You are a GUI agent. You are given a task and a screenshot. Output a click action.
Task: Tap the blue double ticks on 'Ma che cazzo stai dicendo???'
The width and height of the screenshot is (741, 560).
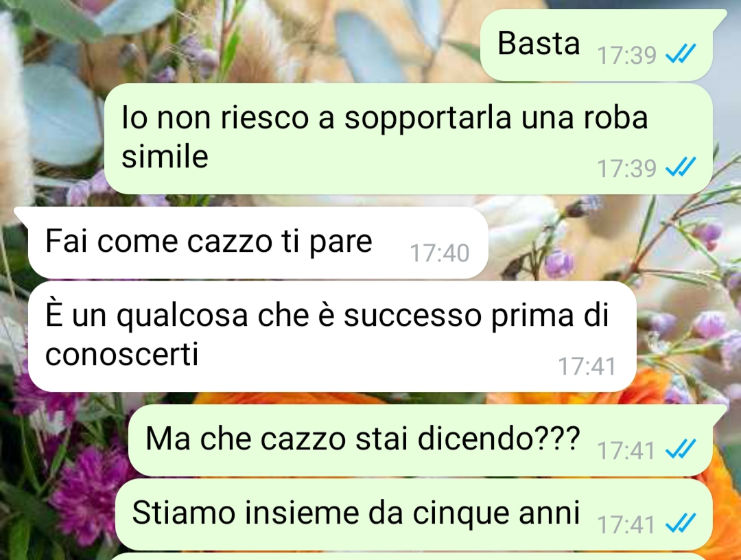(x=681, y=449)
